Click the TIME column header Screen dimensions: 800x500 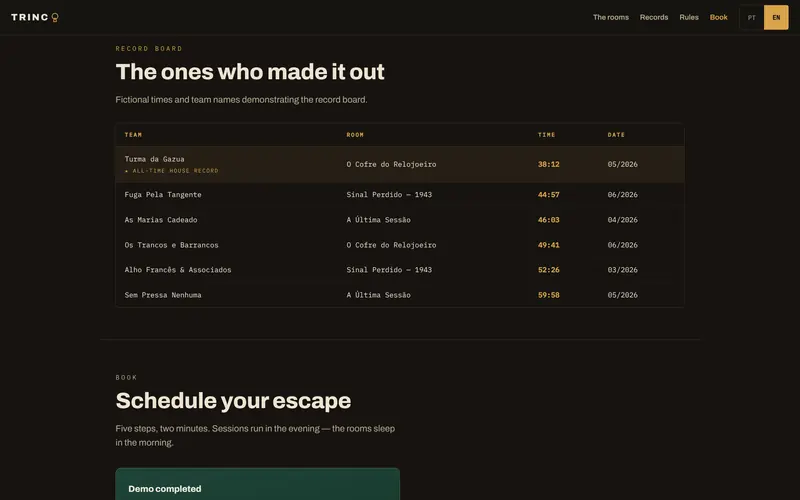click(x=546, y=135)
